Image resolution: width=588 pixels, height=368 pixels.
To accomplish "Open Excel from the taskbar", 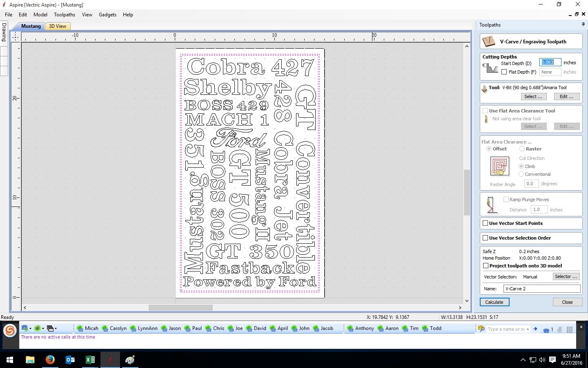I will [x=90, y=359].
